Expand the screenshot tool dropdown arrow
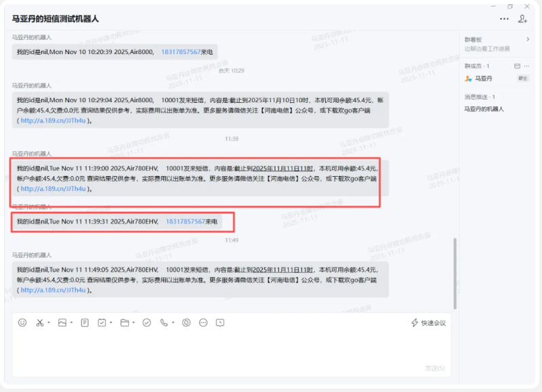This screenshot has width=542, height=392. pyautogui.click(x=49, y=322)
